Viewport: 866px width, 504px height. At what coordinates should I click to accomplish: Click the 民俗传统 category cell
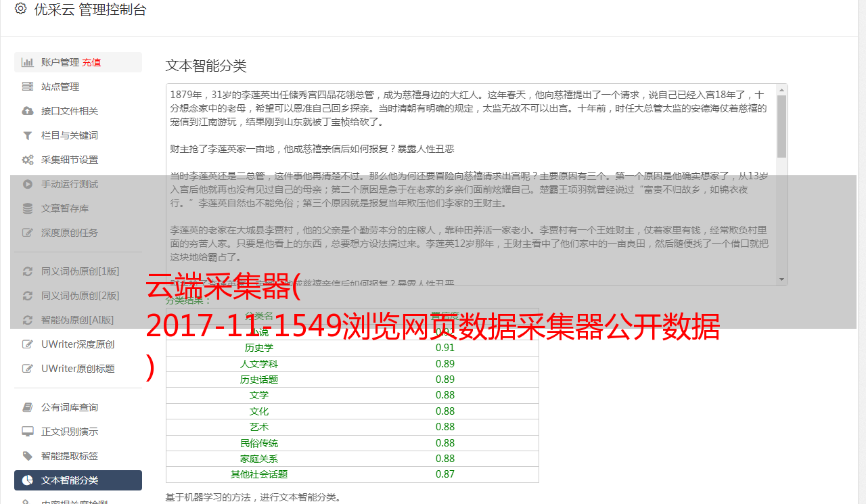[x=259, y=443]
